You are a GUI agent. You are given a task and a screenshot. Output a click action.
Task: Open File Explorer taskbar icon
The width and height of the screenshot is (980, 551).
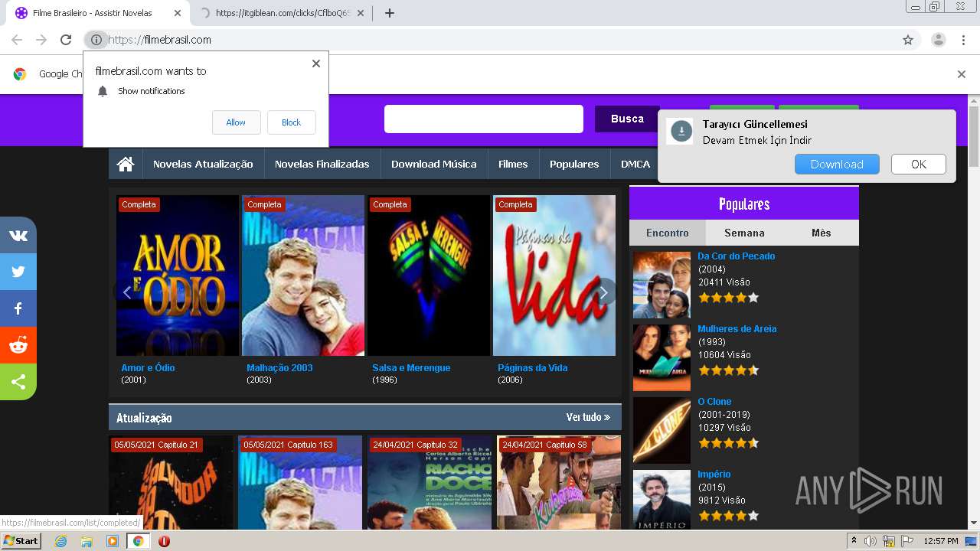[x=87, y=541]
